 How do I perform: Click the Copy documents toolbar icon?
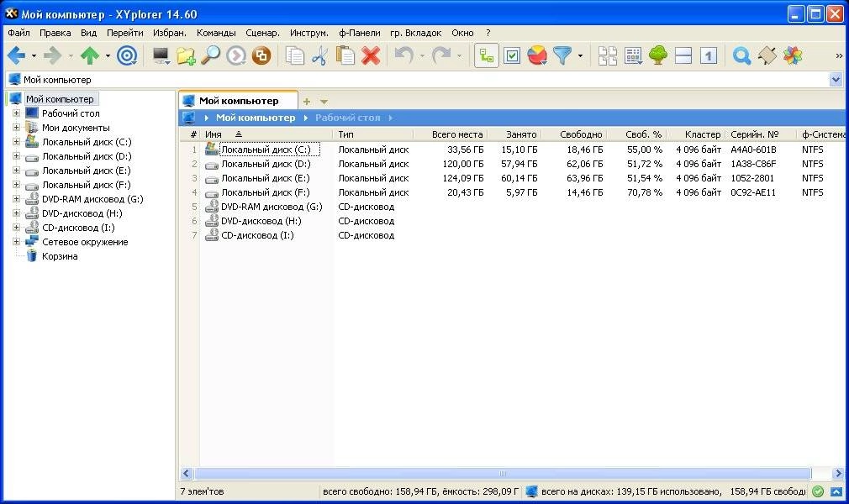294,55
